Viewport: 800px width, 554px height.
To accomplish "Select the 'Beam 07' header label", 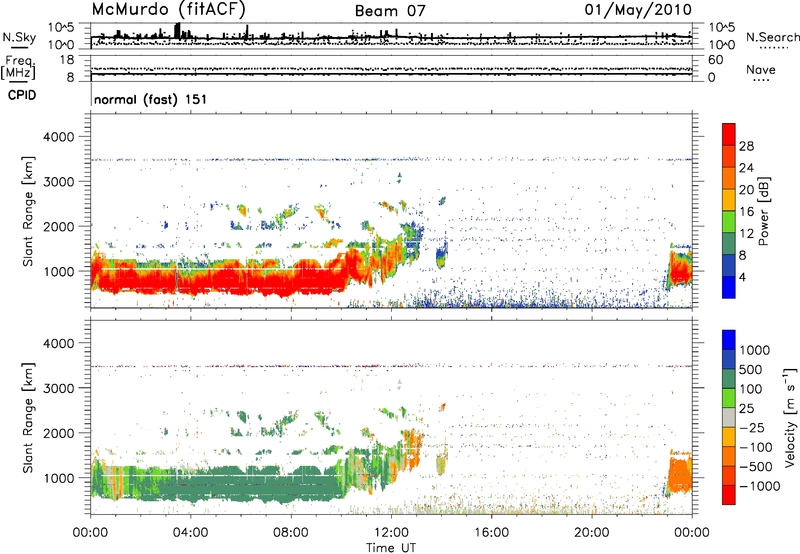I will pos(390,11).
